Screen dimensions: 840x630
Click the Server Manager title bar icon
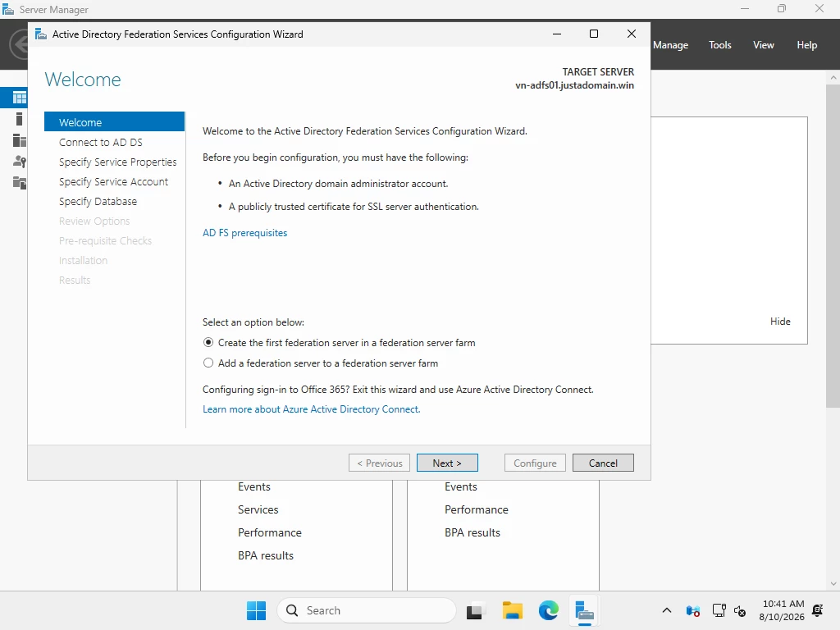click(x=8, y=10)
